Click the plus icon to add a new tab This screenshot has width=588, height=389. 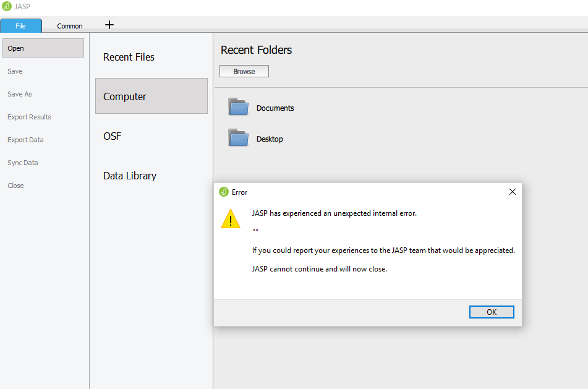click(109, 25)
